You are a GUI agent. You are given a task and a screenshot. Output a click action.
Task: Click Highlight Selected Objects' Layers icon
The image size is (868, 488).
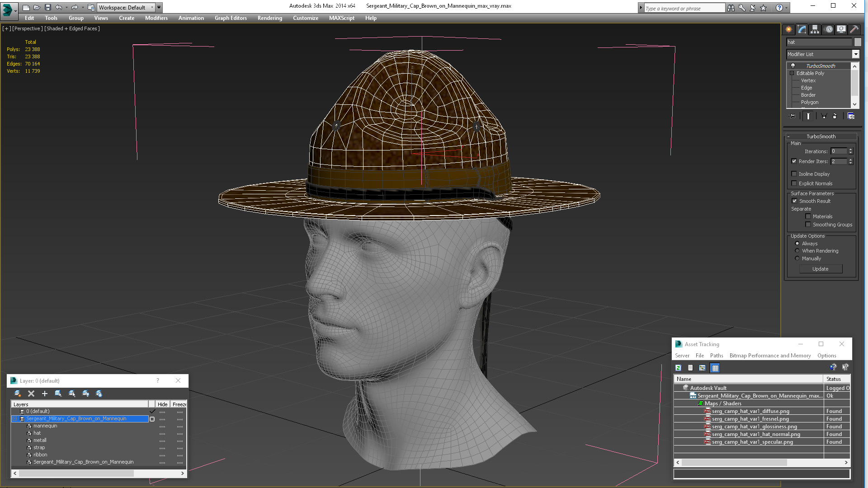click(72, 394)
